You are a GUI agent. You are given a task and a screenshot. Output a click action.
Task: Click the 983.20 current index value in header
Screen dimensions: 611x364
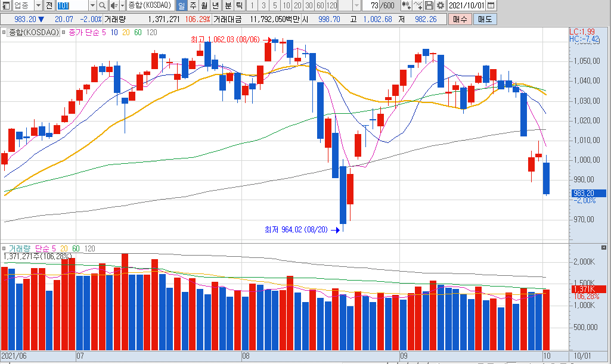(x=25, y=19)
